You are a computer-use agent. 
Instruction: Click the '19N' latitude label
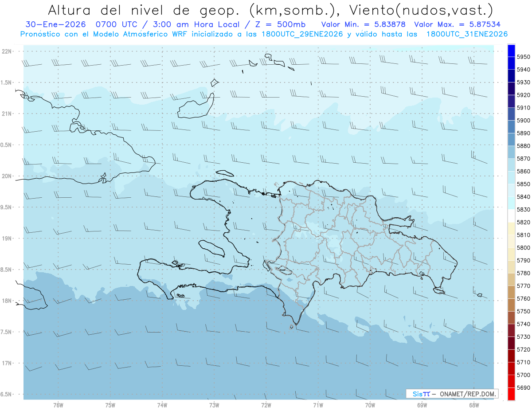coord(8,239)
